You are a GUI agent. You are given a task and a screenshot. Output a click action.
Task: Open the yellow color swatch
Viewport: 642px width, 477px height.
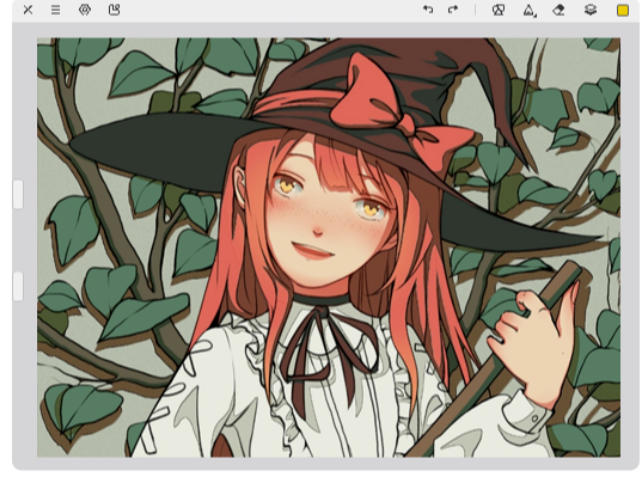(622, 10)
